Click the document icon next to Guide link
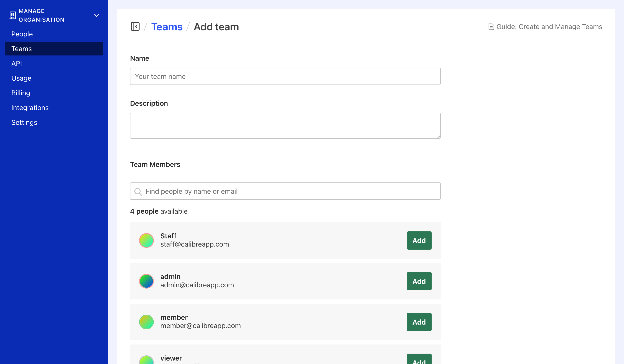Viewport: 624px width, 364px height. coord(491,26)
